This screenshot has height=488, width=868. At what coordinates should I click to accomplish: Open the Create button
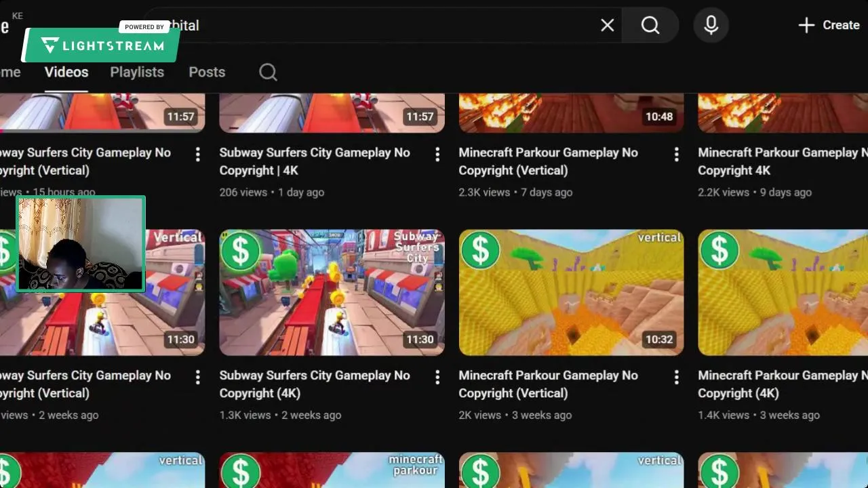(829, 25)
